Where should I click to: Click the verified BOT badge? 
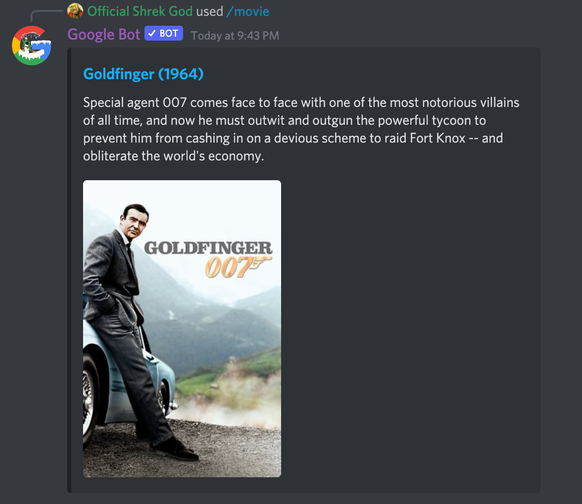164,33
